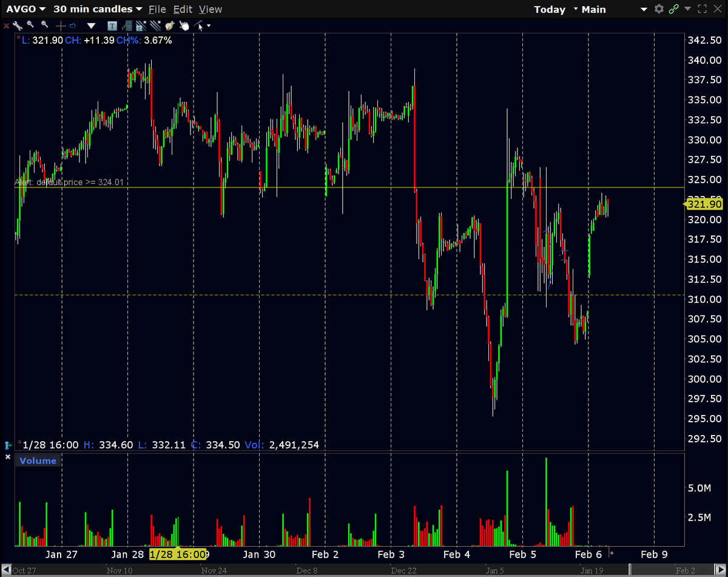Click the Feb 3 date axis label

(x=391, y=555)
